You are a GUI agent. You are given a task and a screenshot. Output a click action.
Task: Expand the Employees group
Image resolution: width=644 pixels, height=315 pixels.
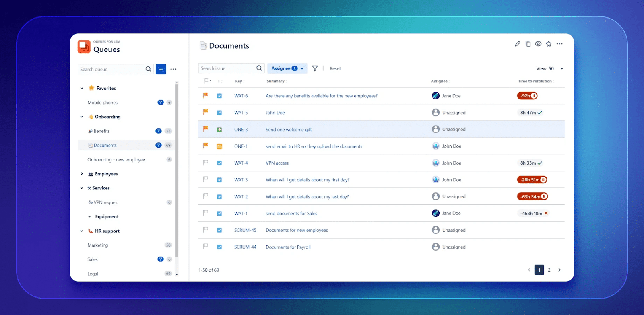[x=82, y=174]
